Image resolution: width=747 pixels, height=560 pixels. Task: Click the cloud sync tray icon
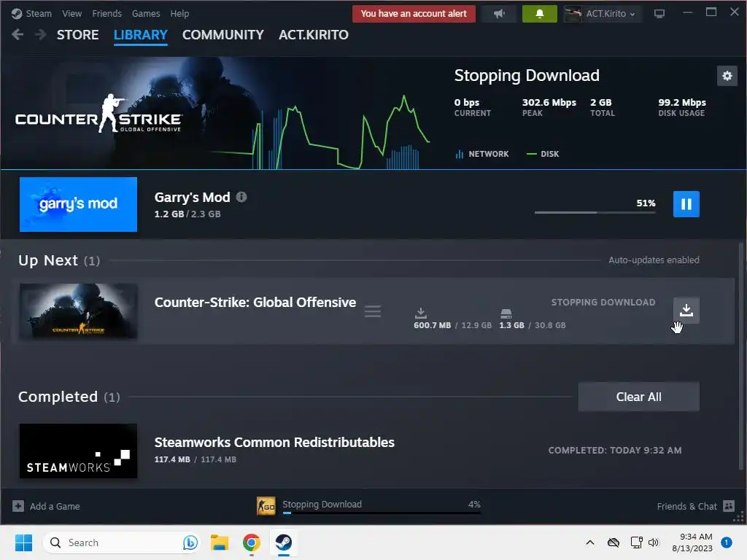(x=613, y=542)
